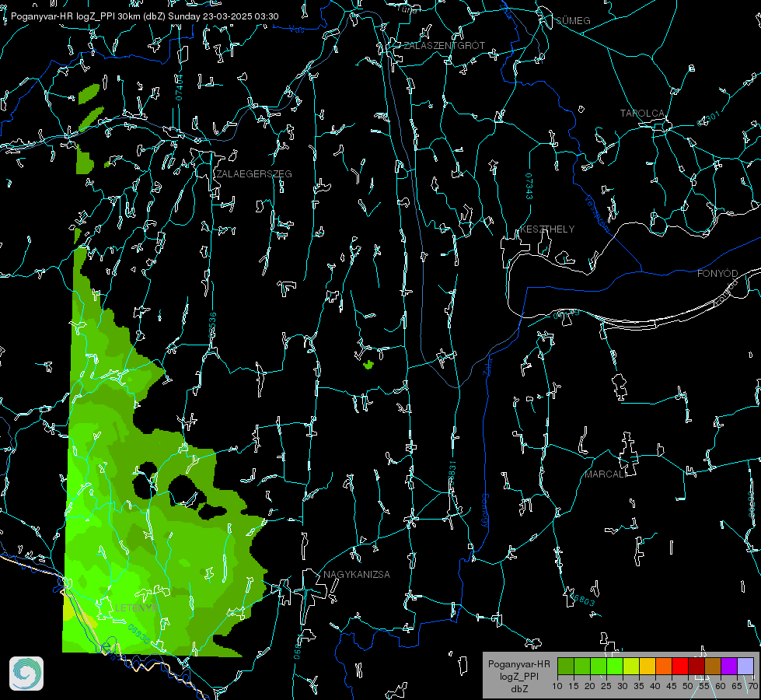Click the ZALAEGERSZEG city label
The image size is (761, 700).
point(254,174)
